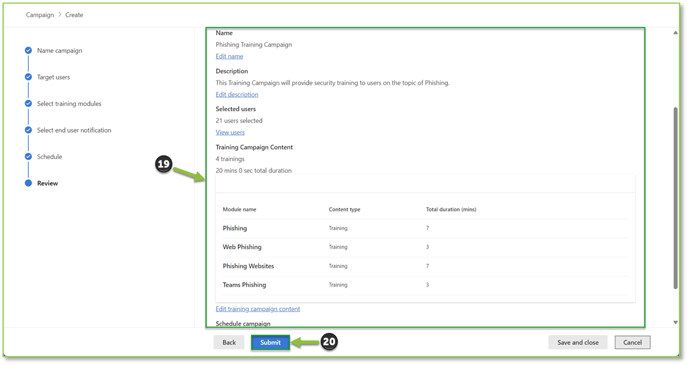Go to the Schedule step
The height and width of the screenshot is (365, 688).
coord(49,157)
